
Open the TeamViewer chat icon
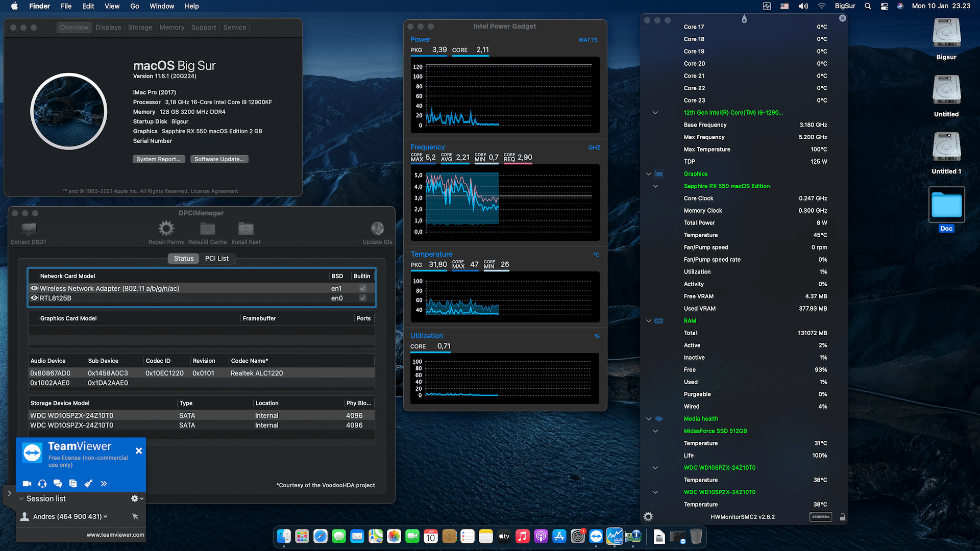(58, 483)
